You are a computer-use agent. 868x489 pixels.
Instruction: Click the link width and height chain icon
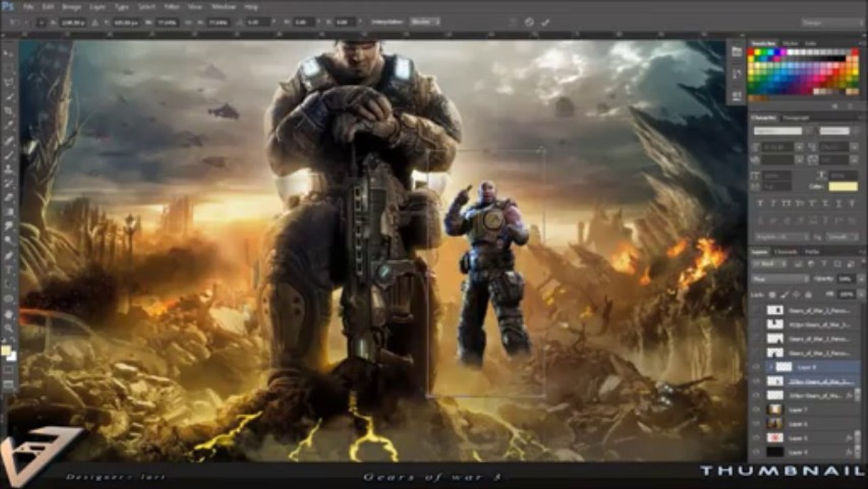189,22
